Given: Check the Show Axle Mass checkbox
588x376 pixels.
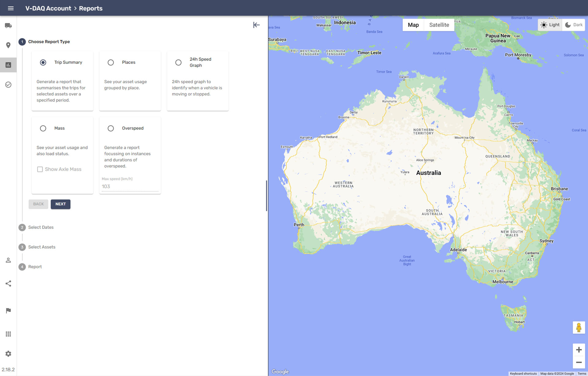Looking at the screenshot, I should click(40, 169).
